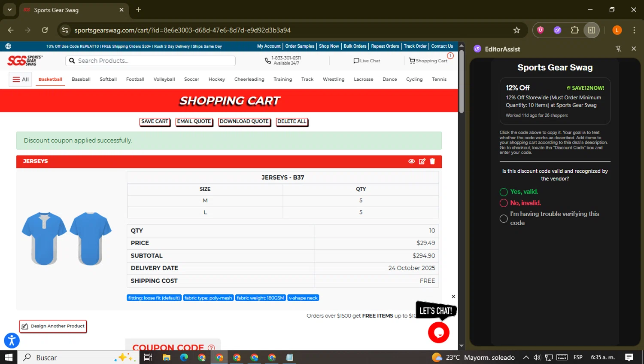View site information icon in address bar
Screen dimensions: 644x364
click(x=65, y=30)
